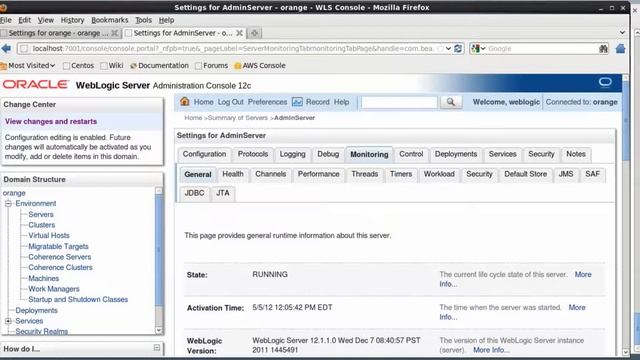Viewport: 640px width, 360px height.
Task: Click More Info link for WebLogic Version
Action: pyautogui.click(x=491, y=350)
